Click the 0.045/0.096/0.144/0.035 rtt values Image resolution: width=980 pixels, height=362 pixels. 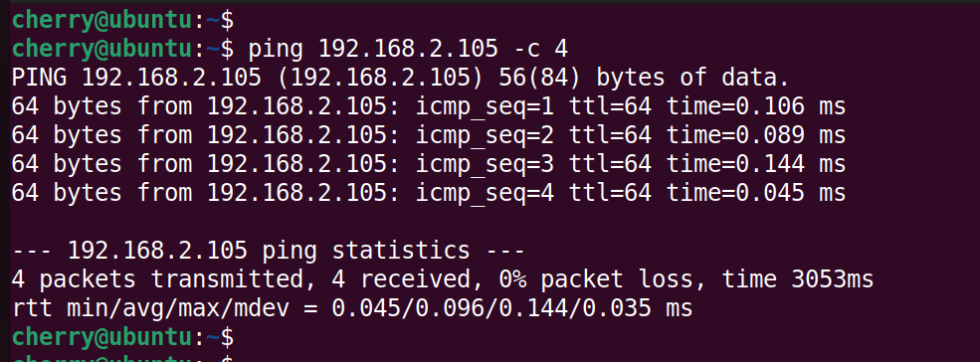coord(511,308)
